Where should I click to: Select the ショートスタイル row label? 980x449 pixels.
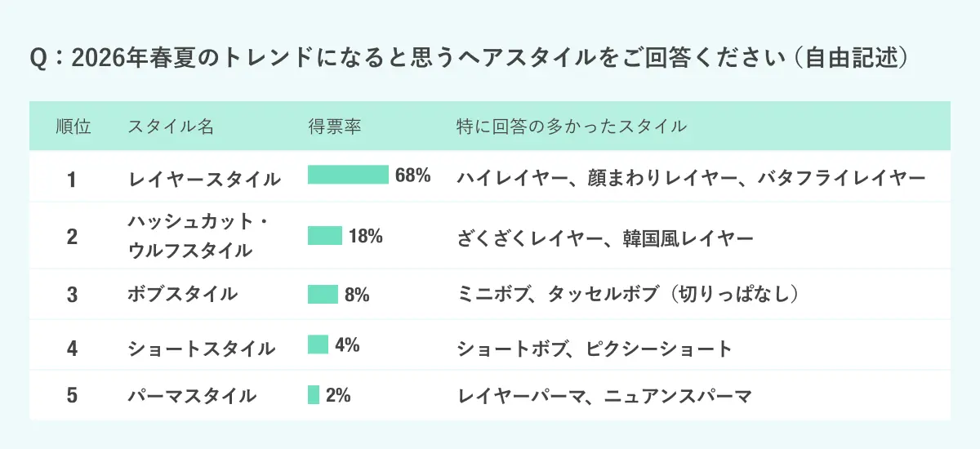point(201,348)
